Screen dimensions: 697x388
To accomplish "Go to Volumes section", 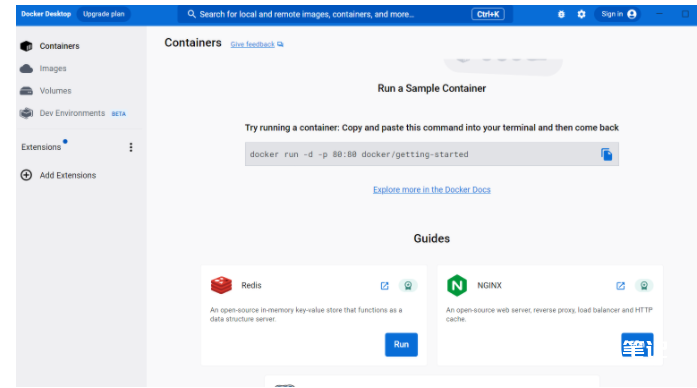I will 56,91.
